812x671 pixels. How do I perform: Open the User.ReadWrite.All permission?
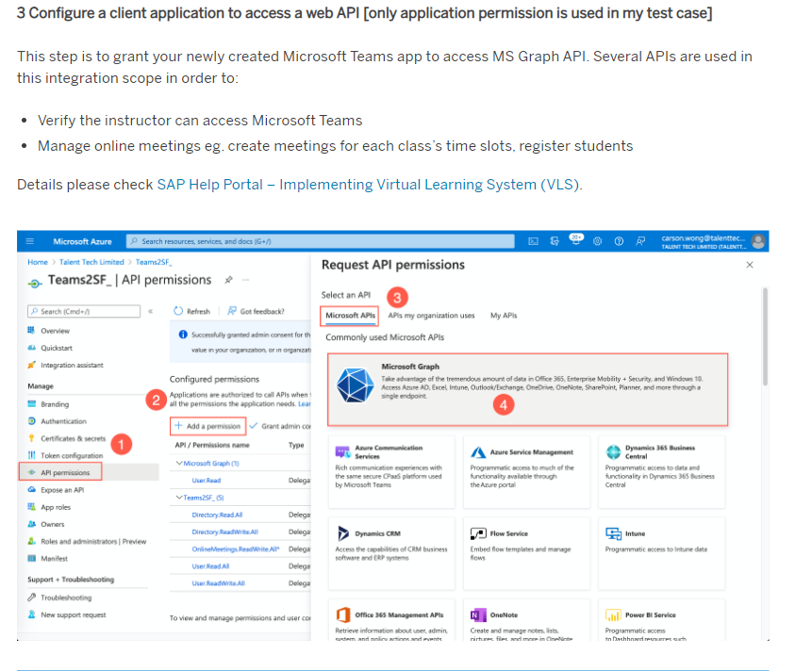tap(218, 583)
